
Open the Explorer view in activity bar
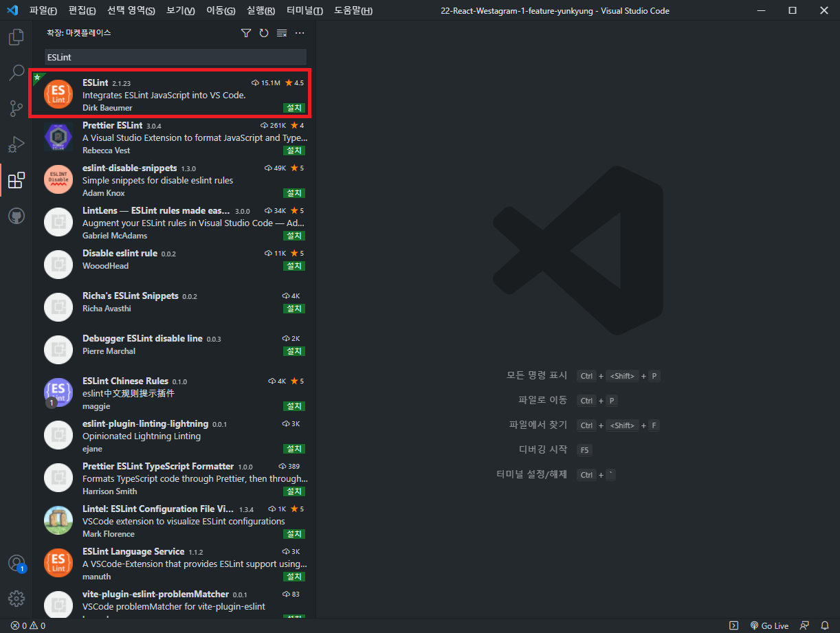pos(16,37)
